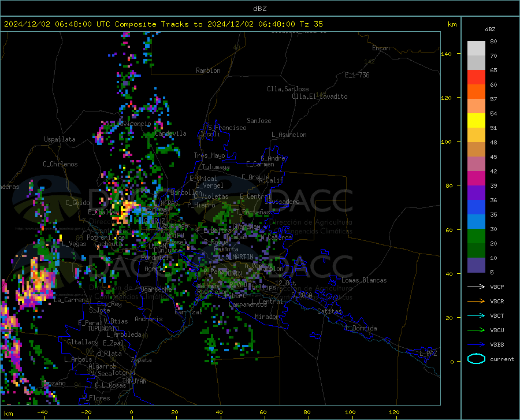Click the Catitas place label
The width and height of the screenshot is (520, 420).
[329, 311]
